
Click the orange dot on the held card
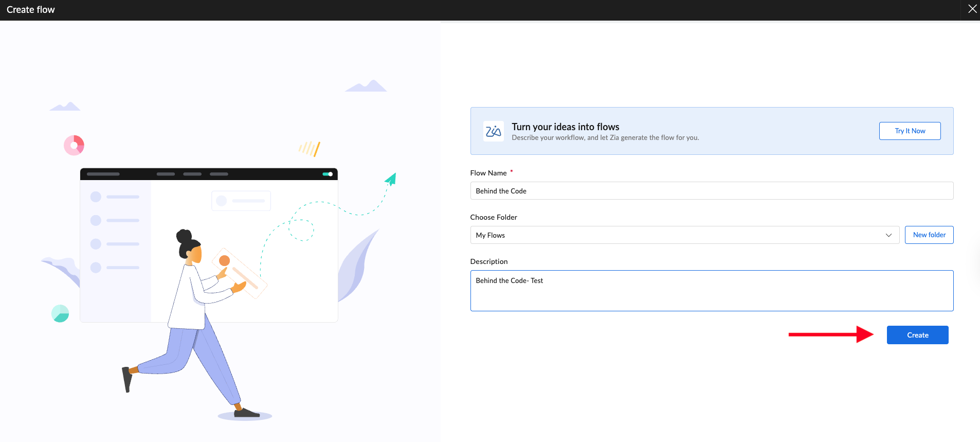point(224,260)
